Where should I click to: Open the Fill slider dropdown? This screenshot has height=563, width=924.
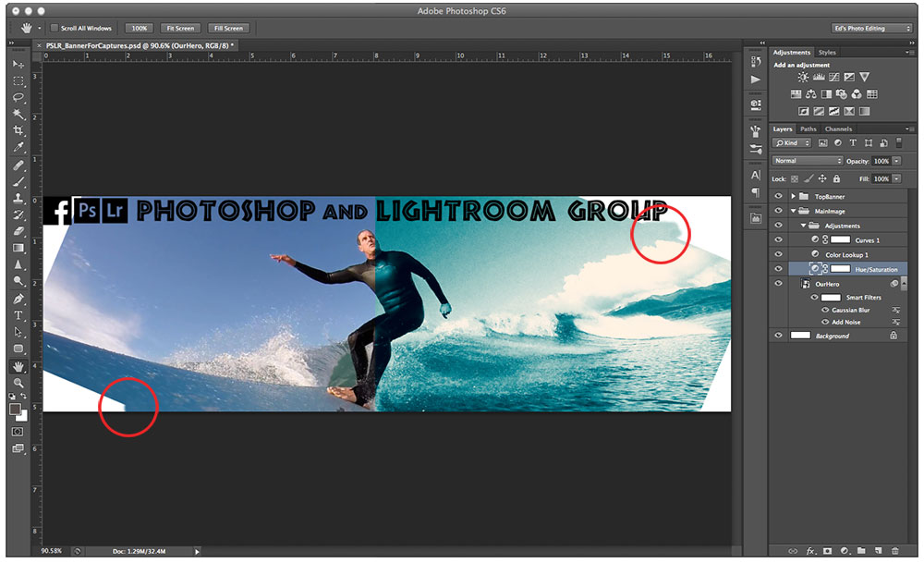pos(896,178)
